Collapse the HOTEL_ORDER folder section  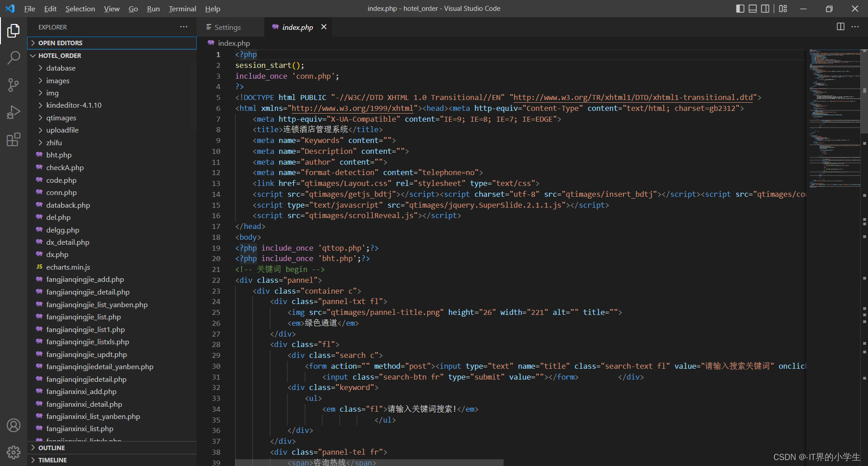(x=112, y=56)
